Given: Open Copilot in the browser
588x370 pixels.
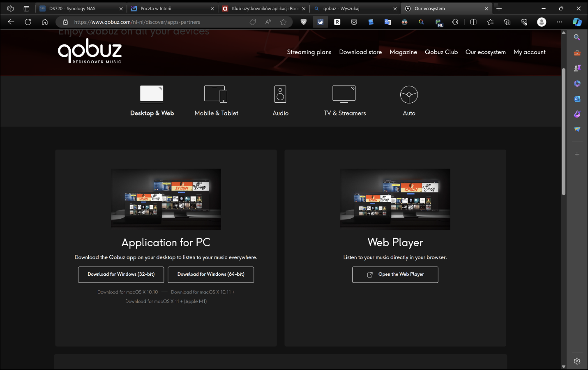Looking at the screenshot, I should coord(577,22).
